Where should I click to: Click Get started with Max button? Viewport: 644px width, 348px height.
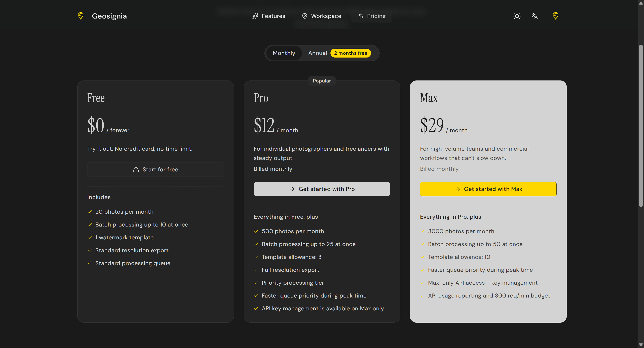pyautogui.click(x=488, y=189)
